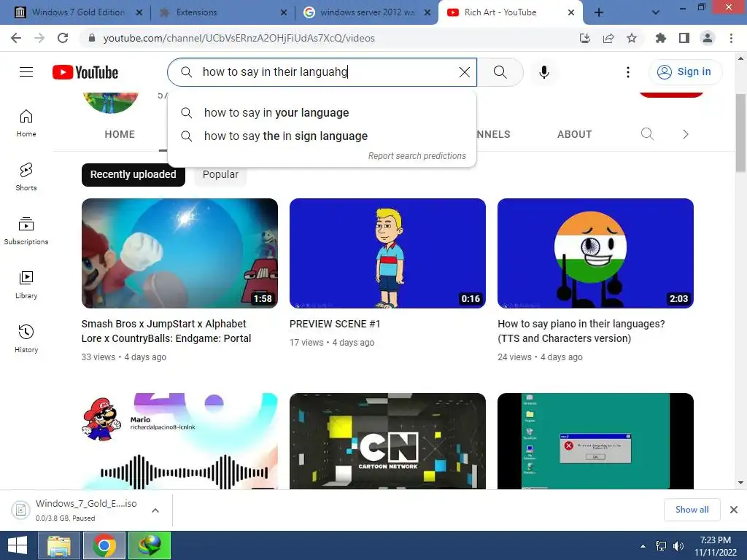The width and height of the screenshot is (747, 560).
Task: Show next channel tabs arrow
Action: [x=685, y=134]
